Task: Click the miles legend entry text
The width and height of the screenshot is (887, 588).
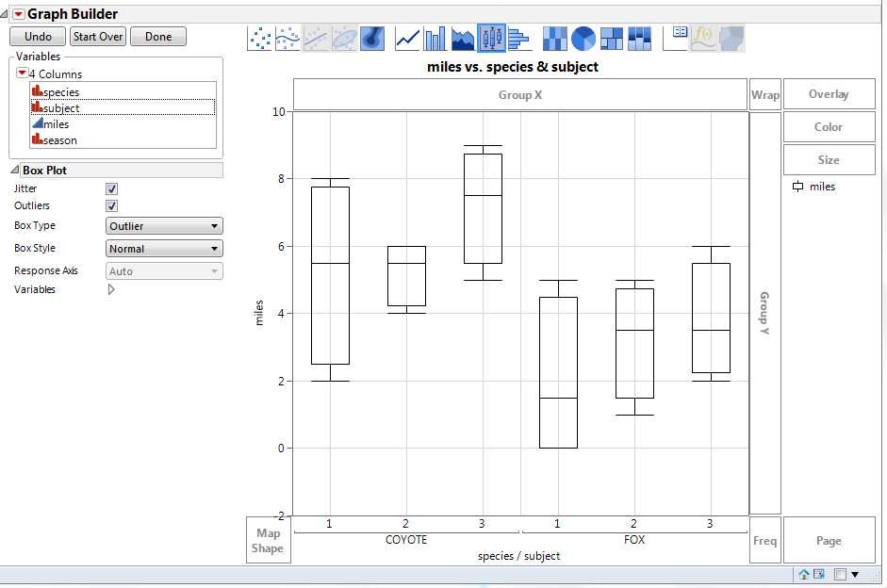Action: coord(822,187)
